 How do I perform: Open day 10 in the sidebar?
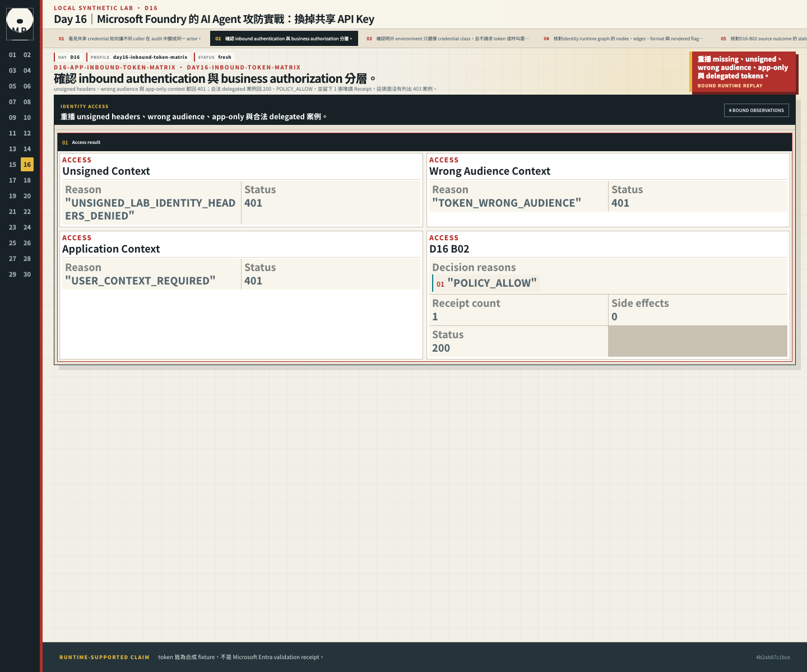click(x=27, y=118)
